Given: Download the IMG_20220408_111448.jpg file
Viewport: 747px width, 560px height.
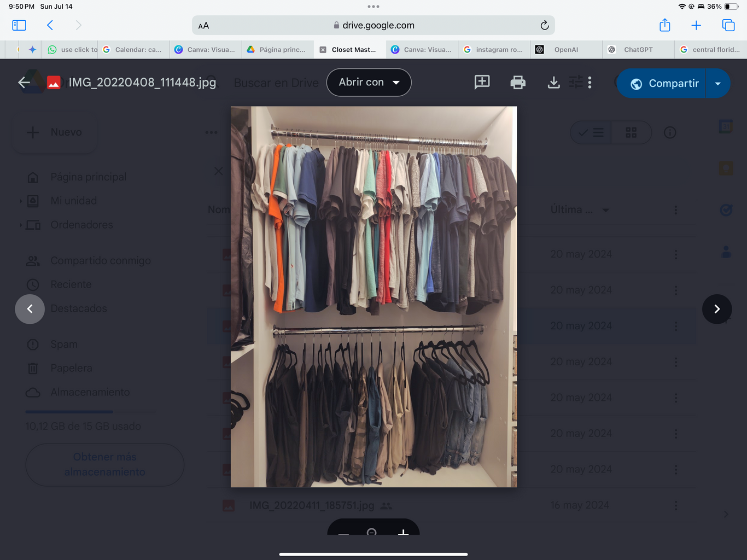Looking at the screenshot, I should click(x=553, y=83).
